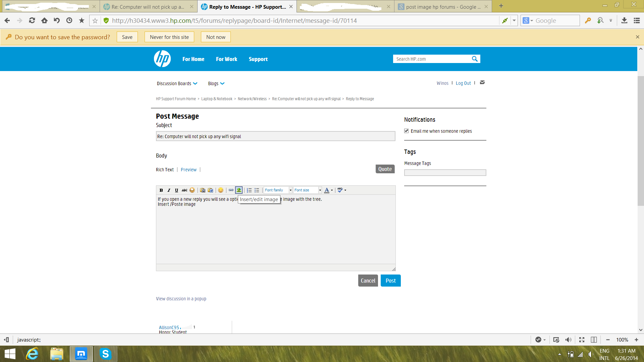This screenshot has height=362, width=644.
Task: Insert a hyperlink with link icon
Action: pos(231,190)
